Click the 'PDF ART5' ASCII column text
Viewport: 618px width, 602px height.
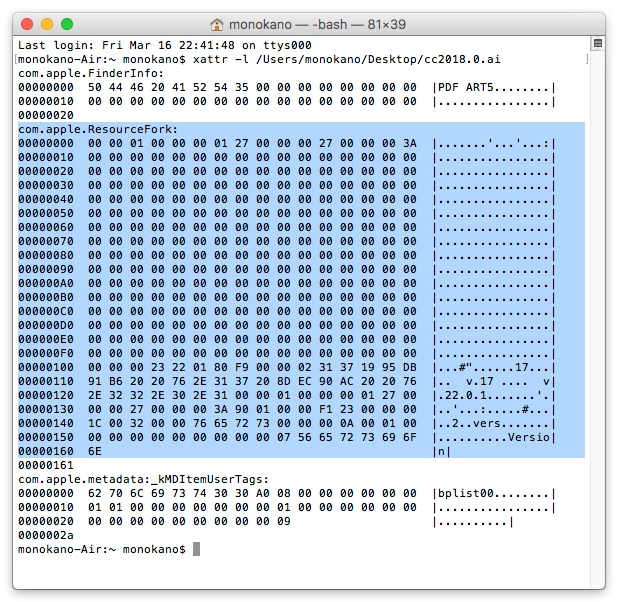(x=466, y=88)
